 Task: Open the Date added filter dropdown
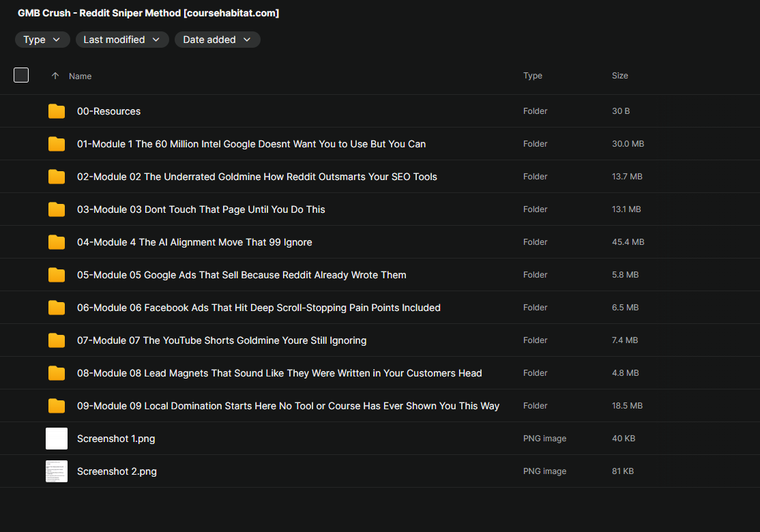217,40
